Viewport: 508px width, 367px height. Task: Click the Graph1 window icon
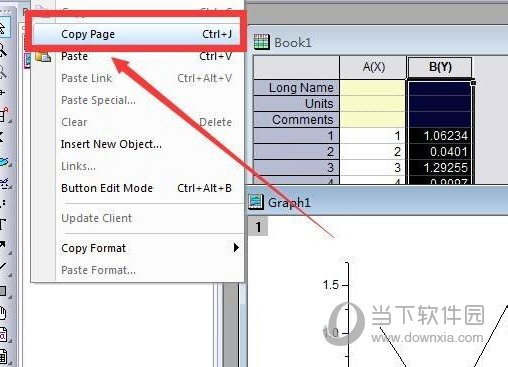tap(256, 202)
